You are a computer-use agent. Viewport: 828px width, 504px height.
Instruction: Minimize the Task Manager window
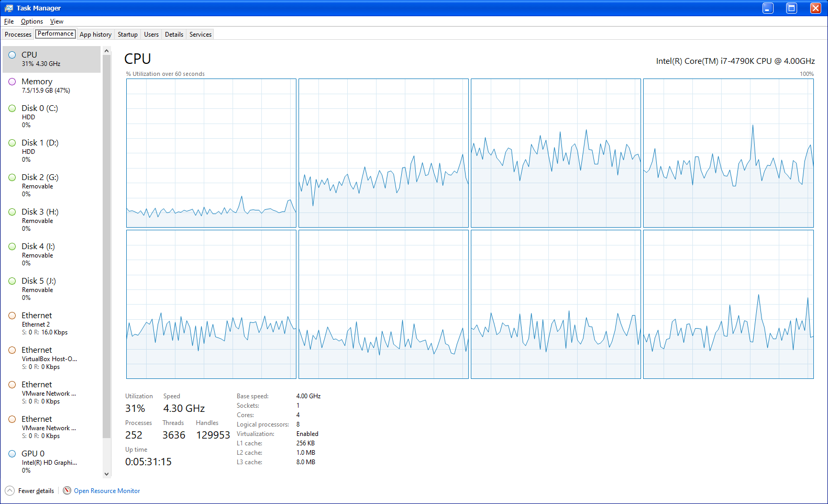pyautogui.click(x=768, y=8)
